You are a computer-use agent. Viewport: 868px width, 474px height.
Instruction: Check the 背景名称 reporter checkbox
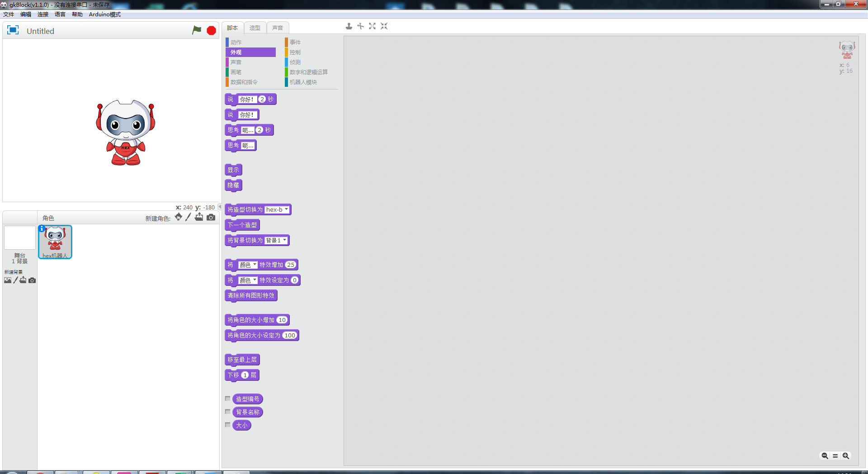(x=227, y=412)
